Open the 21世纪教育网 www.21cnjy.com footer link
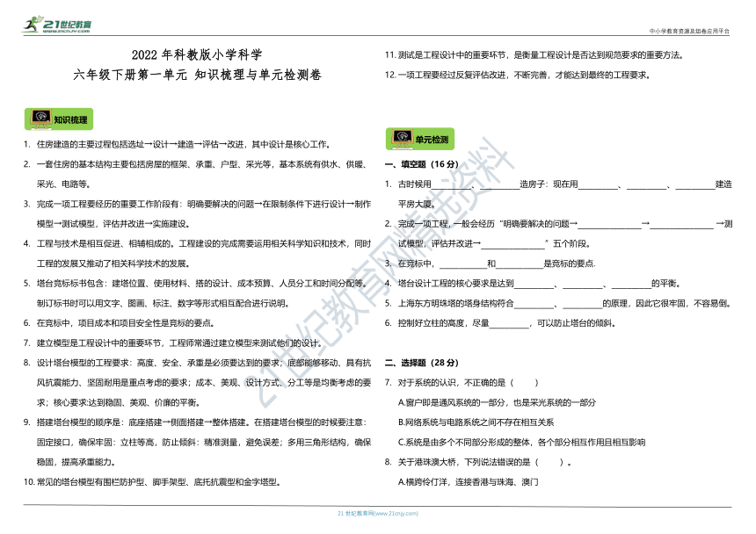Viewport: 756px width, 534px height. [x=377, y=513]
